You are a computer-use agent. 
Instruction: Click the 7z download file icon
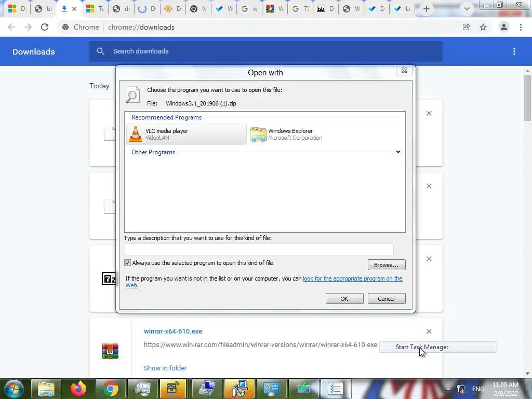pyautogui.click(x=109, y=279)
